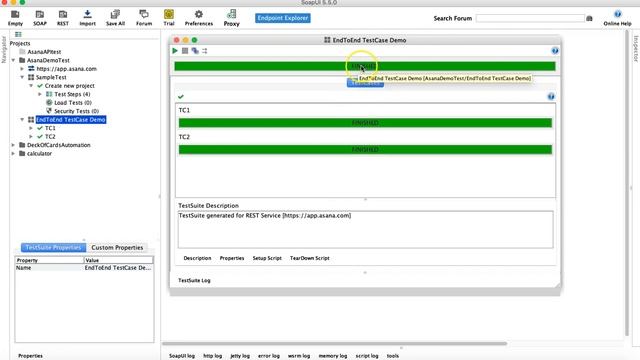
Task: Collapse the AsanaDemoTest project
Action: tap(13, 60)
